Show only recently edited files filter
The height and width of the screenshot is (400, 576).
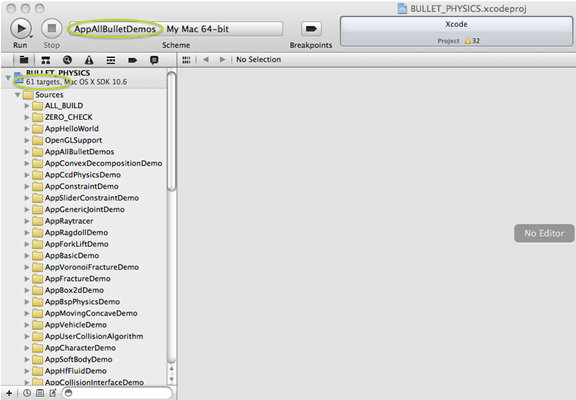click(27, 393)
